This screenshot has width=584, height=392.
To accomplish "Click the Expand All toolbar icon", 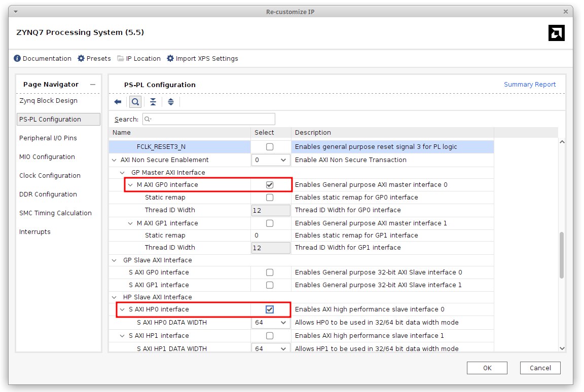I will (x=171, y=102).
